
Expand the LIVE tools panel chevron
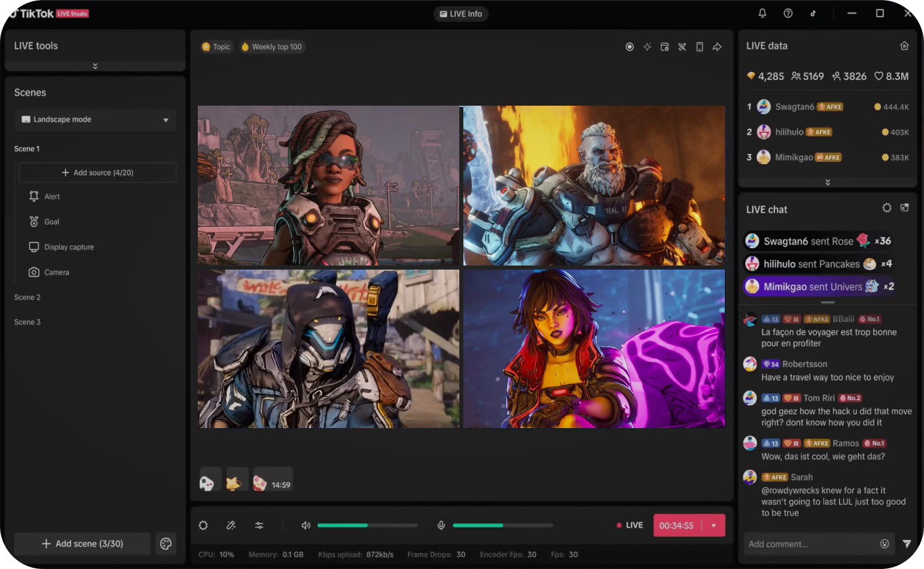click(x=95, y=66)
